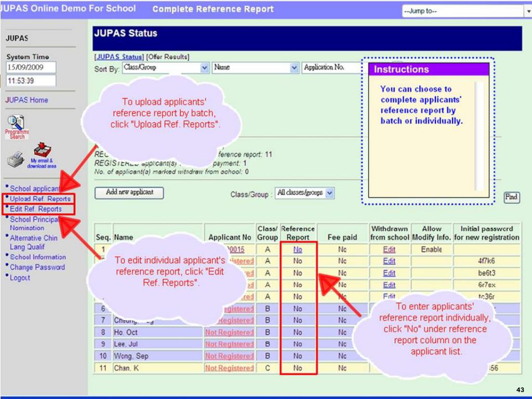Viewport: 532px width, 399px height.
Task: Open Upload Ref. Reports in sidebar
Action: pos(40,199)
